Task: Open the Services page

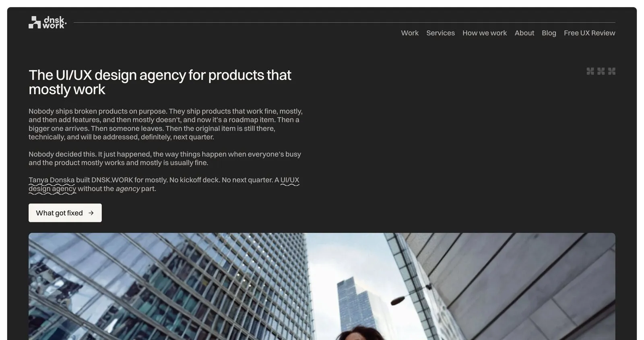Action: click(x=440, y=33)
